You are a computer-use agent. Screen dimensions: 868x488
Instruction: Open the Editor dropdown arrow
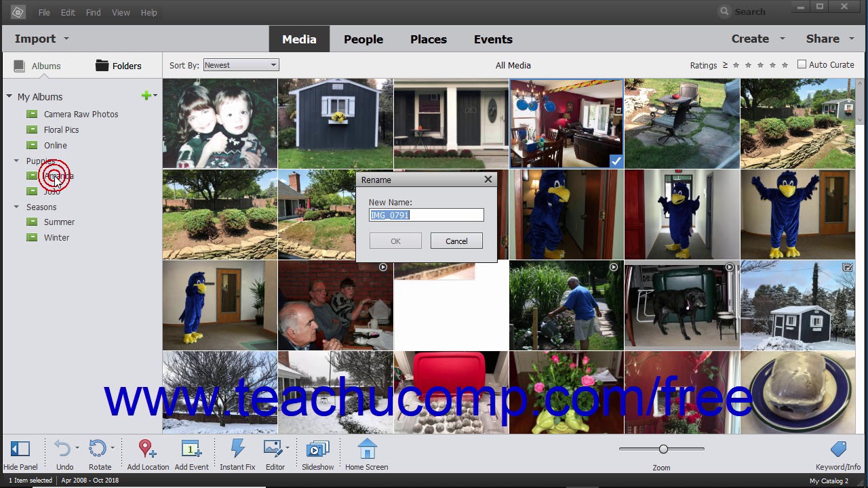pyautogui.click(x=288, y=447)
